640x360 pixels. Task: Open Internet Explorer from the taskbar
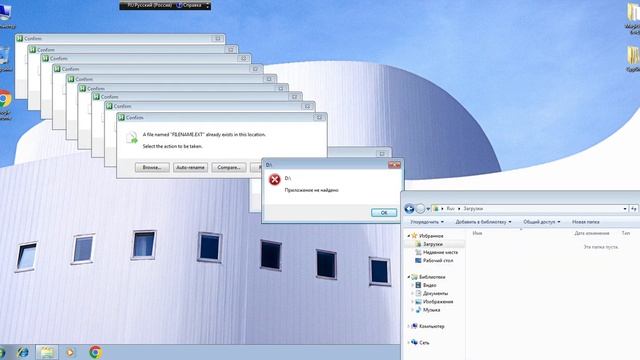pyautogui.click(x=23, y=352)
